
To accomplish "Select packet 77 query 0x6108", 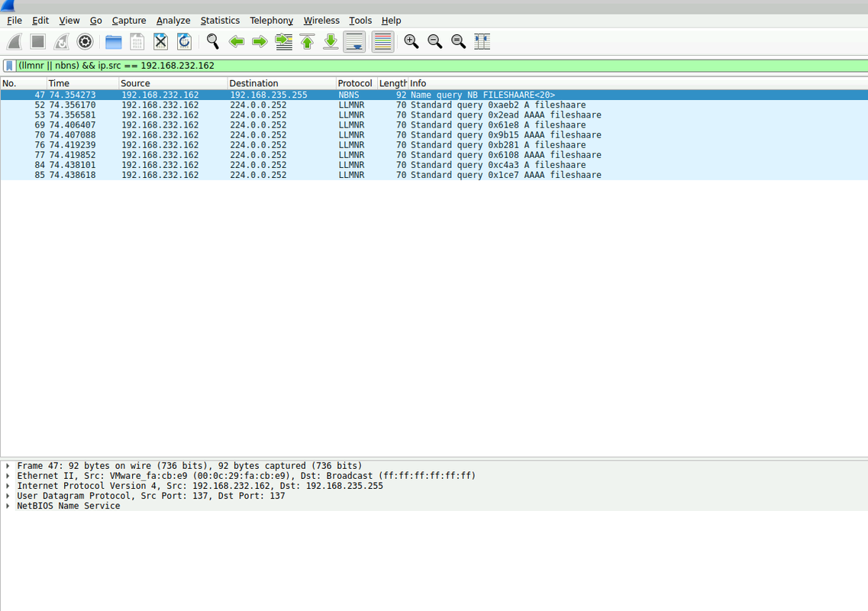I will coord(434,154).
